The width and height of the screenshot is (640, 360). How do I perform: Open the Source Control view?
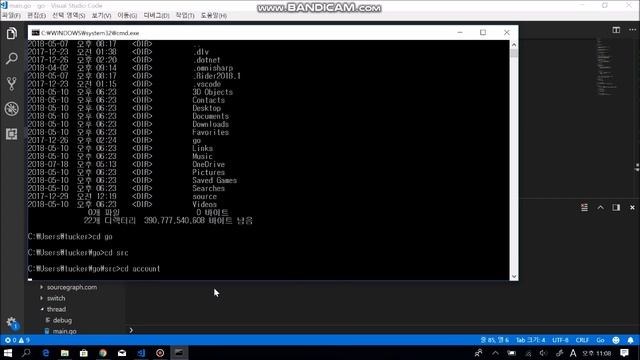coord(11,84)
